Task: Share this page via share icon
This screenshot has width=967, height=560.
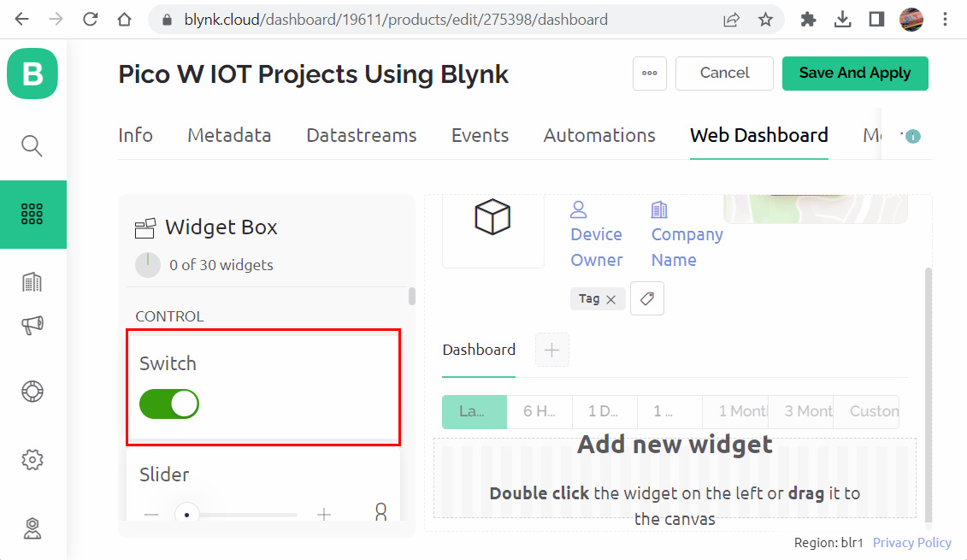Action: coord(731,20)
